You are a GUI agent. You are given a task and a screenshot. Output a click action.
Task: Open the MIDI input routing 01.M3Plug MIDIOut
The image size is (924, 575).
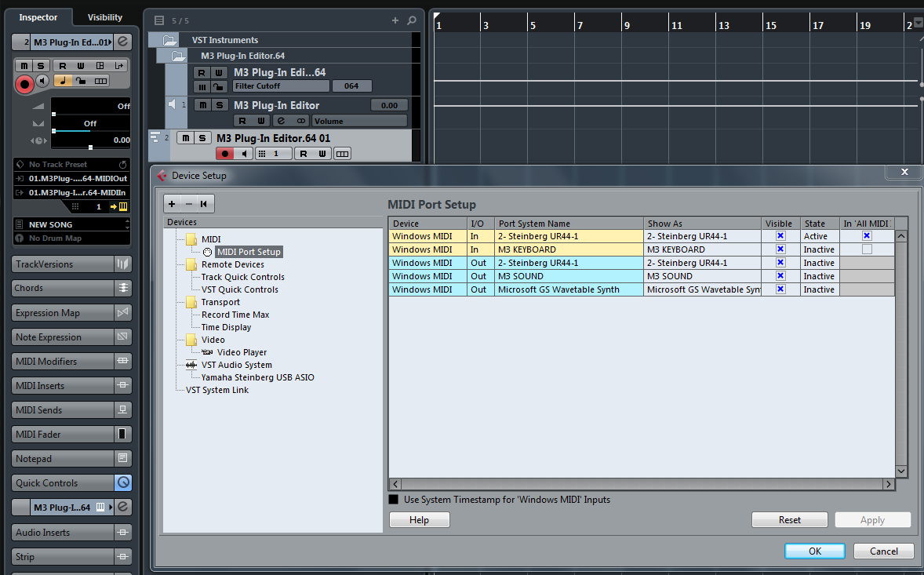(x=71, y=179)
